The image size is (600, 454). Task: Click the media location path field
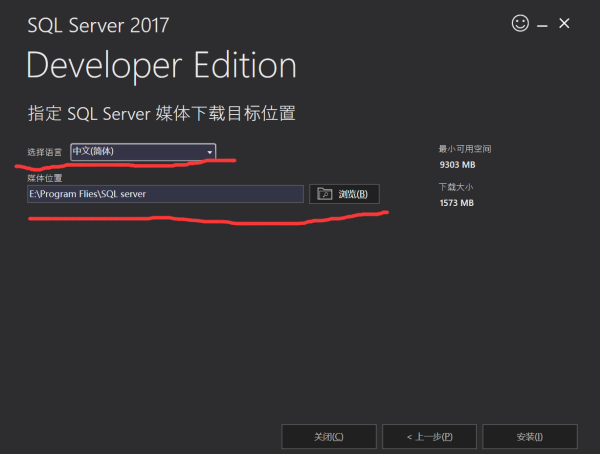pos(165,194)
